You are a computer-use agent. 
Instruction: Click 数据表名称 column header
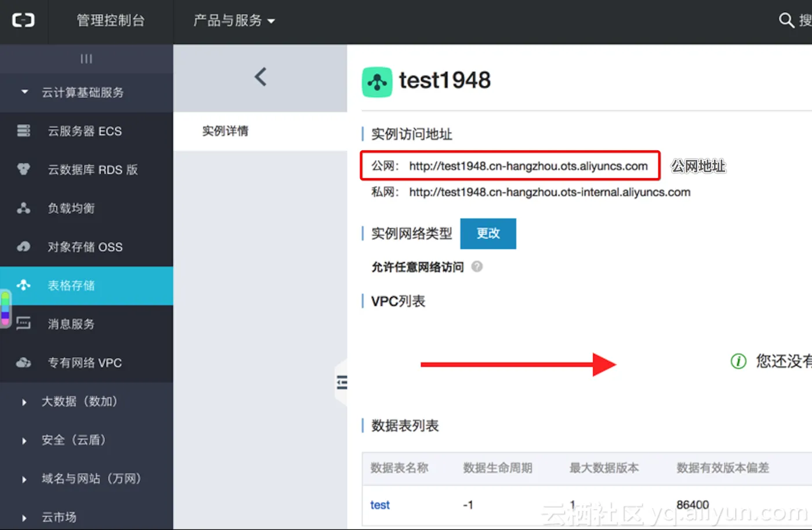[400, 468]
